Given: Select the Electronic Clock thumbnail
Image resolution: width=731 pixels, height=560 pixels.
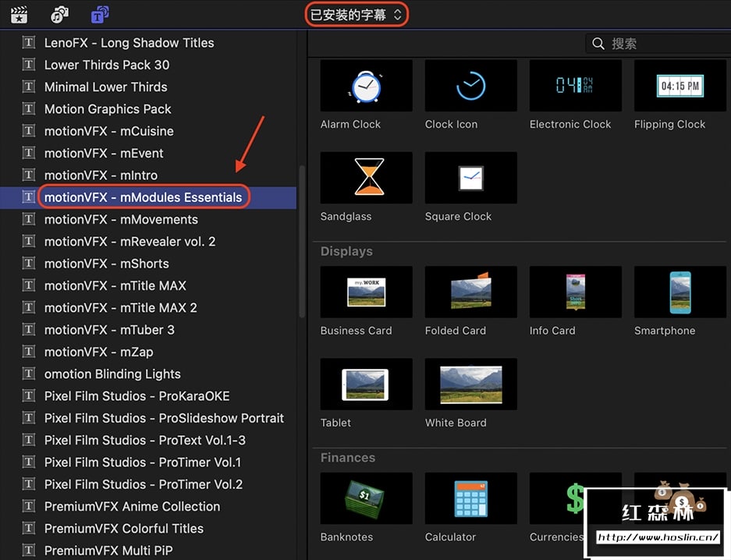Looking at the screenshot, I should tap(575, 85).
